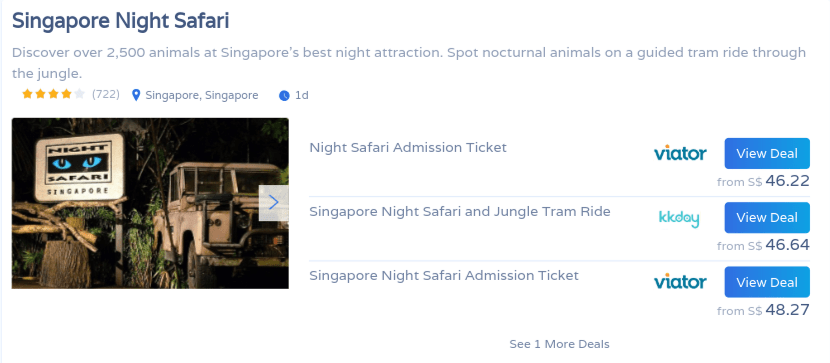Click the next-image chevron arrow on photo
Viewport: 830px width, 363px height.
coord(274,203)
